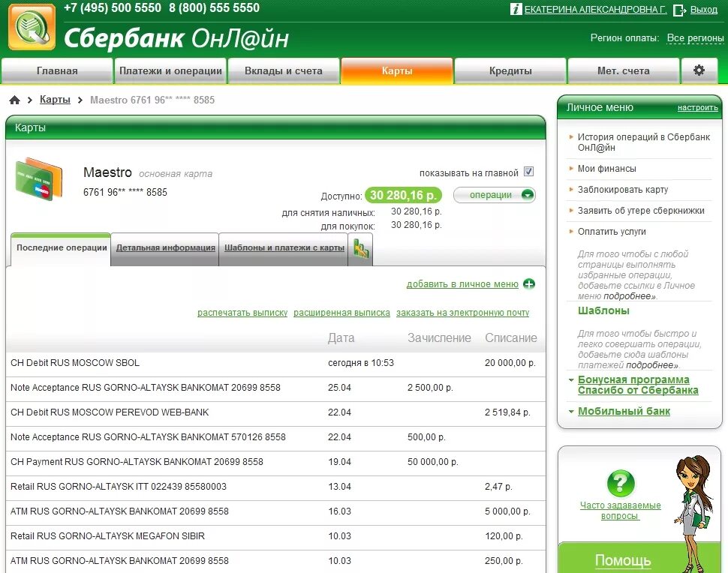The image size is (728, 573).
Task: Click card number 6761 96** **** 8585 under Maestro
Action: click(x=125, y=192)
